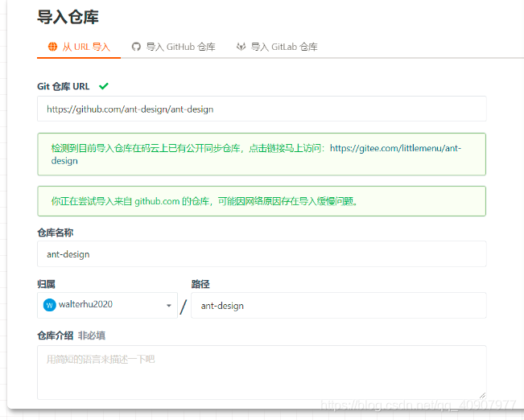Focus the 仓库名称 input field

click(262, 254)
